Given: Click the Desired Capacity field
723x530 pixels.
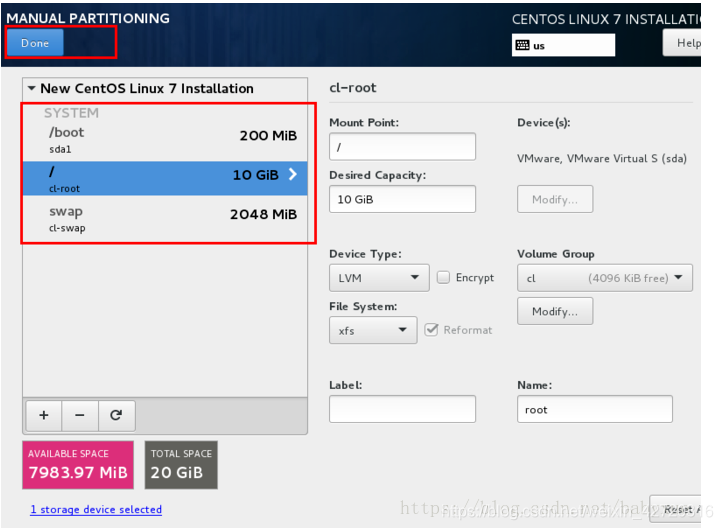Looking at the screenshot, I should click(x=402, y=199).
